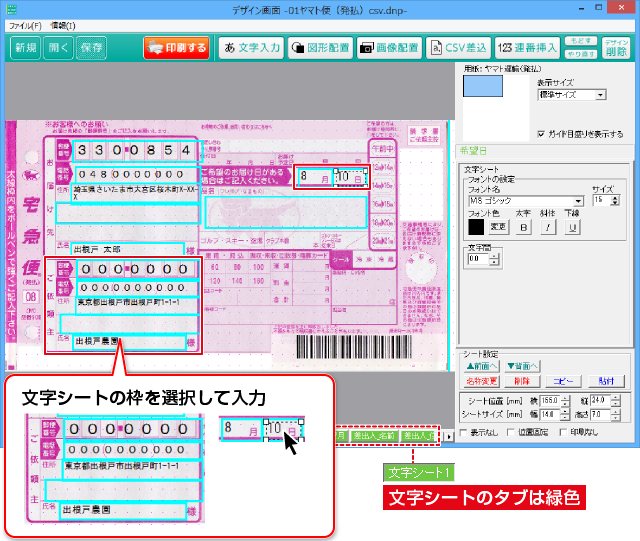Image resolution: width=640 pixels, height=541 pixels.
Task: Click the red 印刷する print button
Action: pyautogui.click(x=176, y=48)
